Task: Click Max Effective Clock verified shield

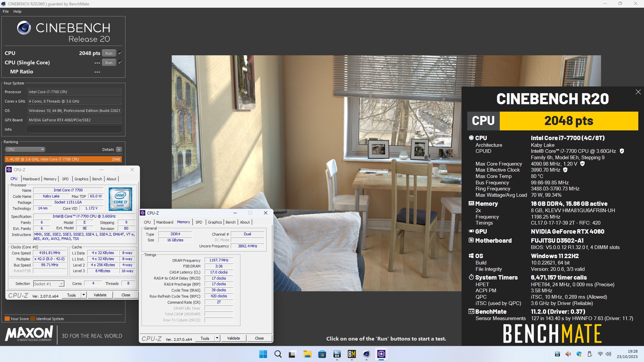Action: (x=565, y=170)
